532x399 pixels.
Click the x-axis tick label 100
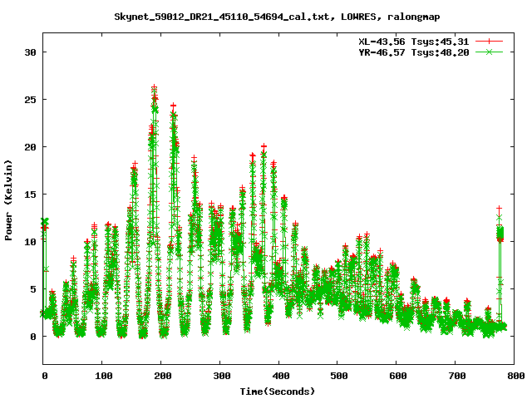tap(103, 376)
